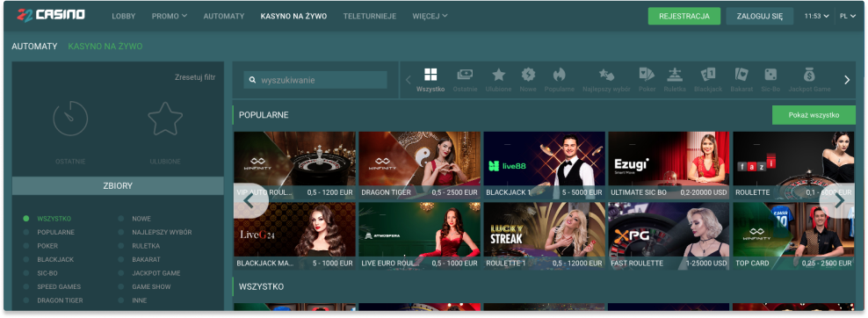
Task: Select the Ruletka category icon
Action: click(675, 75)
